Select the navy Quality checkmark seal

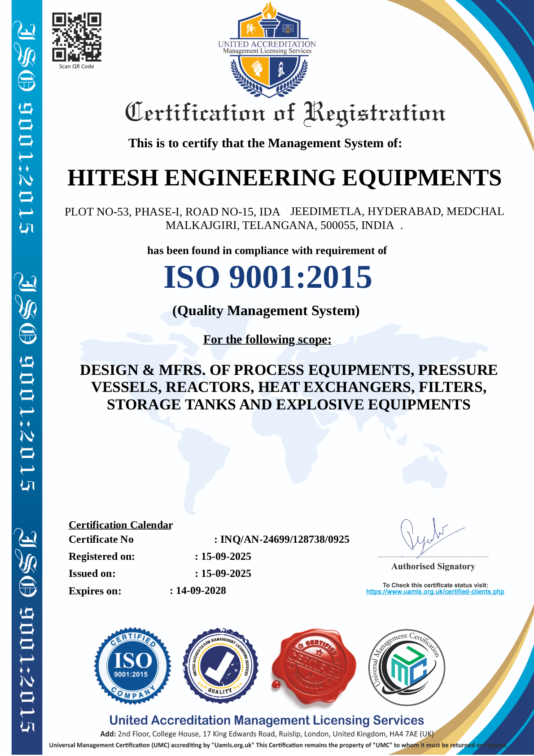(x=220, y=666)
